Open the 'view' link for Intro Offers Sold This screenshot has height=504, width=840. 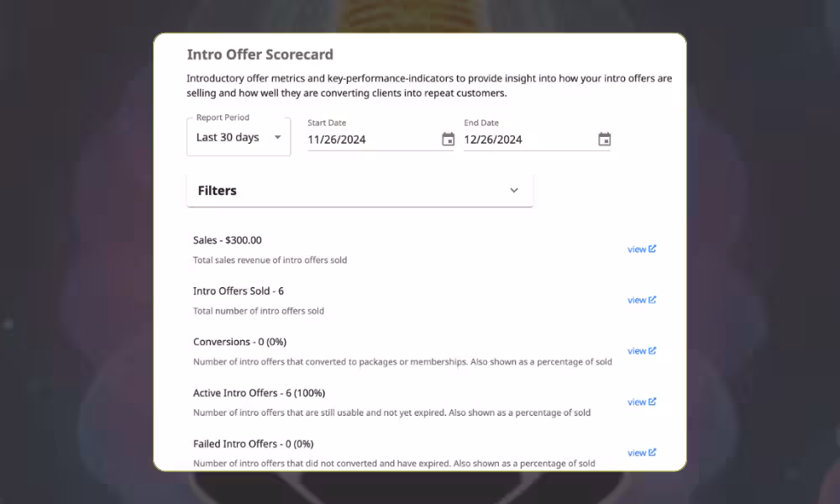point(637,301)
